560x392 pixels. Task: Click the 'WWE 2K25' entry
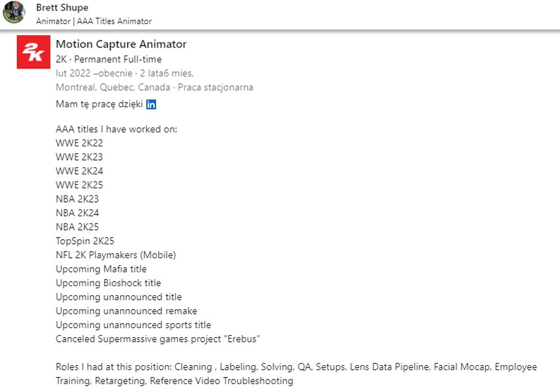click(x=79, y=185)
